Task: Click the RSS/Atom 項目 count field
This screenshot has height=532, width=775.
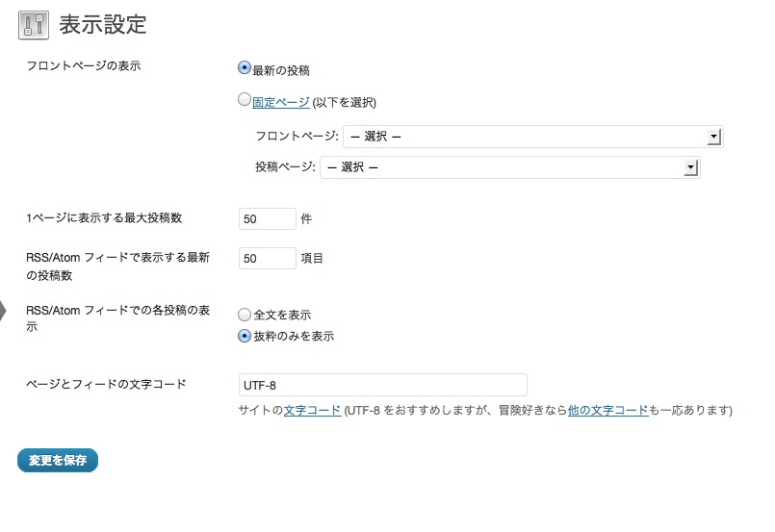Action: click(268, 259)
